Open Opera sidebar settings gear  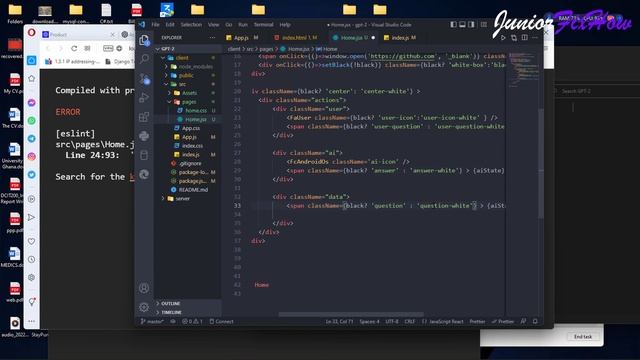point(31,278)
